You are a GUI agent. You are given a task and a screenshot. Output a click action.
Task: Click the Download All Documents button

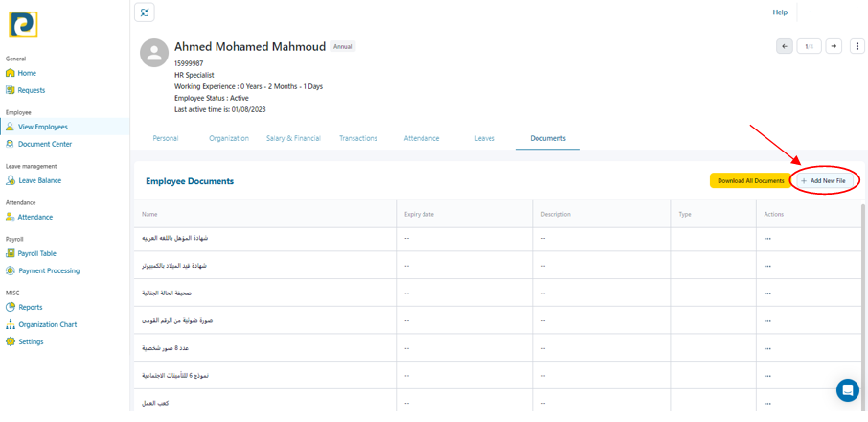(x=750, y=180)
